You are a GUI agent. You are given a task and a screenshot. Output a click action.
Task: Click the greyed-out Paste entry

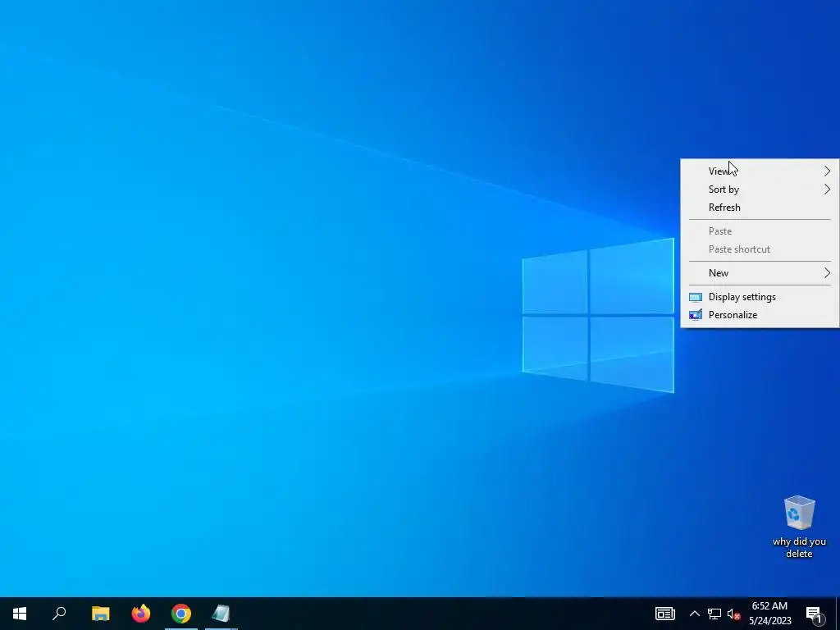(x=760, y=231)
